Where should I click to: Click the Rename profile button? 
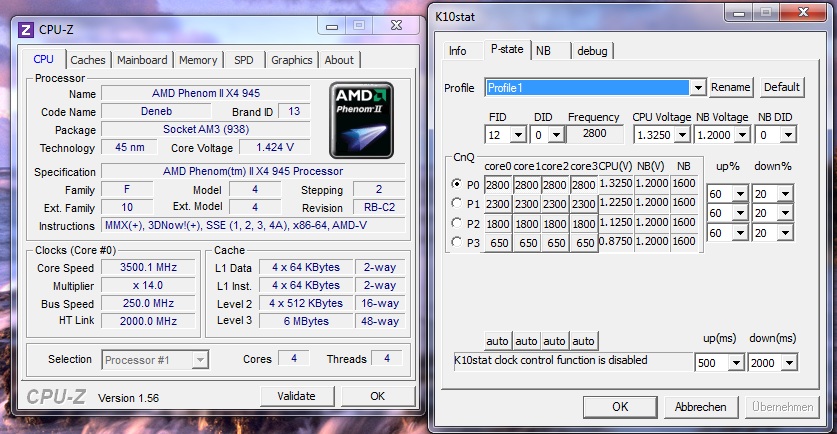[x=730, y=88]
